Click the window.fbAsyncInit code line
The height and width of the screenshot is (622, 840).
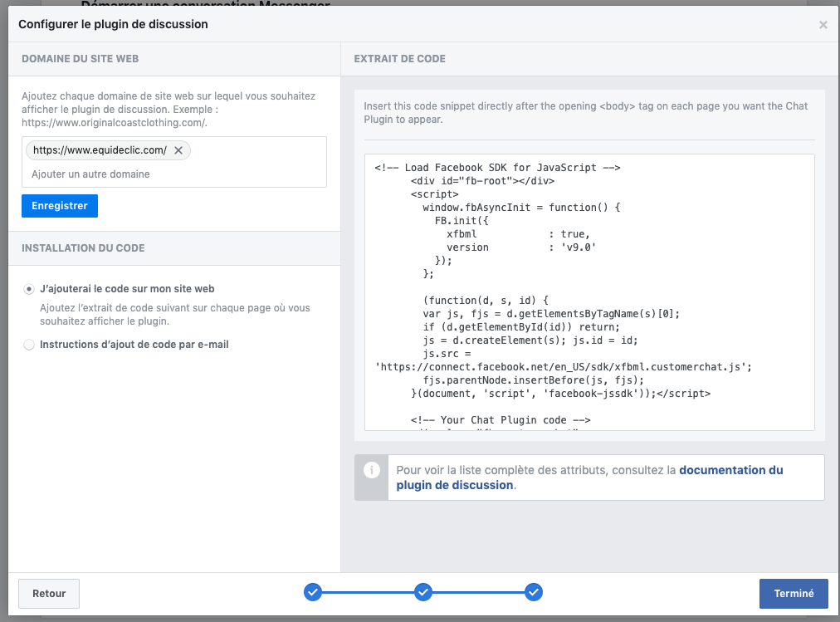pyautogui.click(x=521, y=208)
